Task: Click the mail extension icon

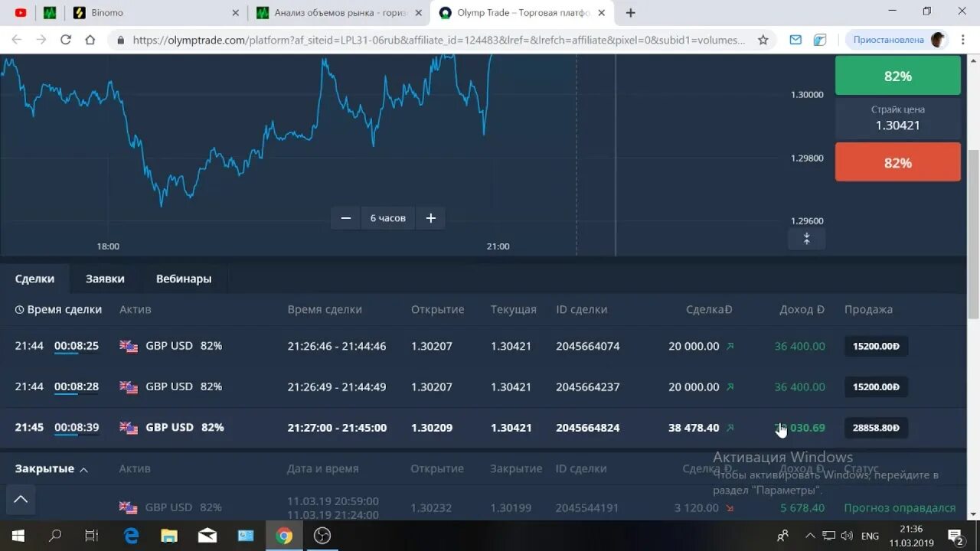Action: 795,40
